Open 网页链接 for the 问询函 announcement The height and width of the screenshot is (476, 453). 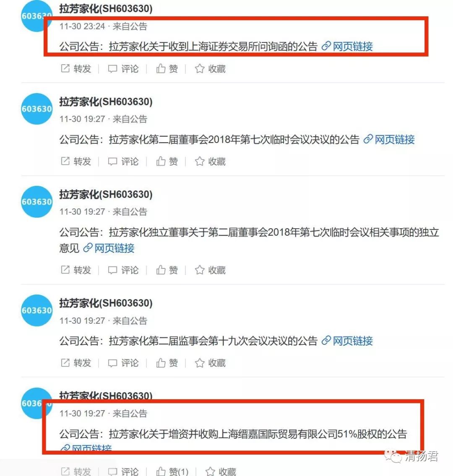(x=347, y=47)
